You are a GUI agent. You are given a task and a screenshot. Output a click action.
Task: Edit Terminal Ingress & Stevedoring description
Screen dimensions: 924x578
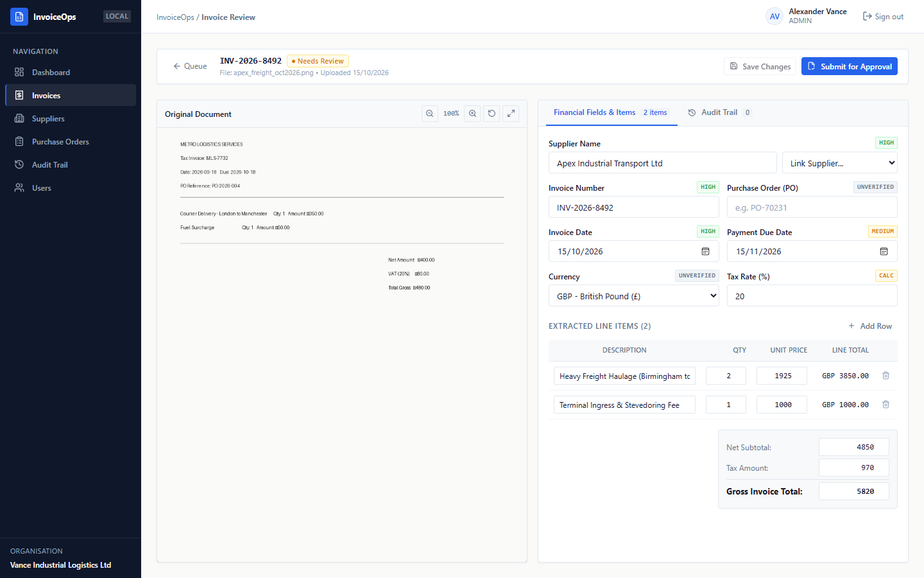tap(624, 405)
